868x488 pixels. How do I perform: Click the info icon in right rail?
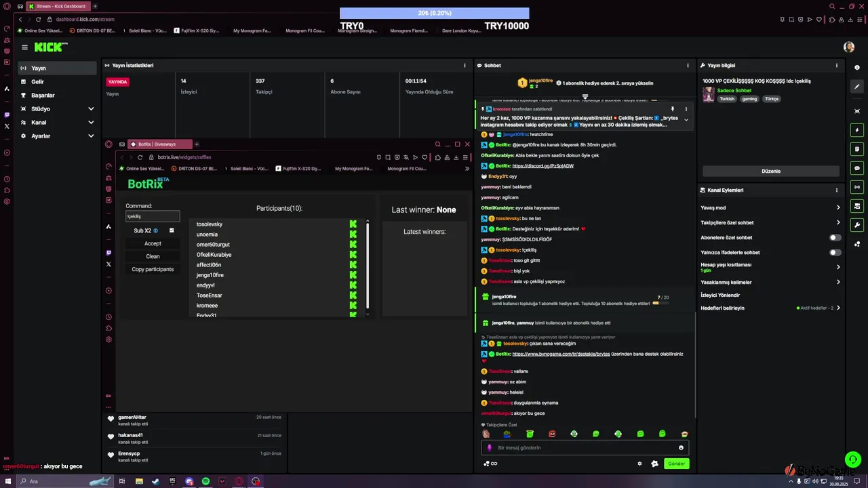[x=857, y=68]
